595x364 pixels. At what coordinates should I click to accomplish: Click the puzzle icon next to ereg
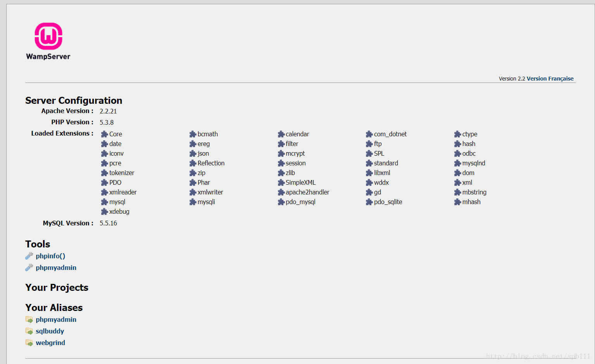point(193,144)
